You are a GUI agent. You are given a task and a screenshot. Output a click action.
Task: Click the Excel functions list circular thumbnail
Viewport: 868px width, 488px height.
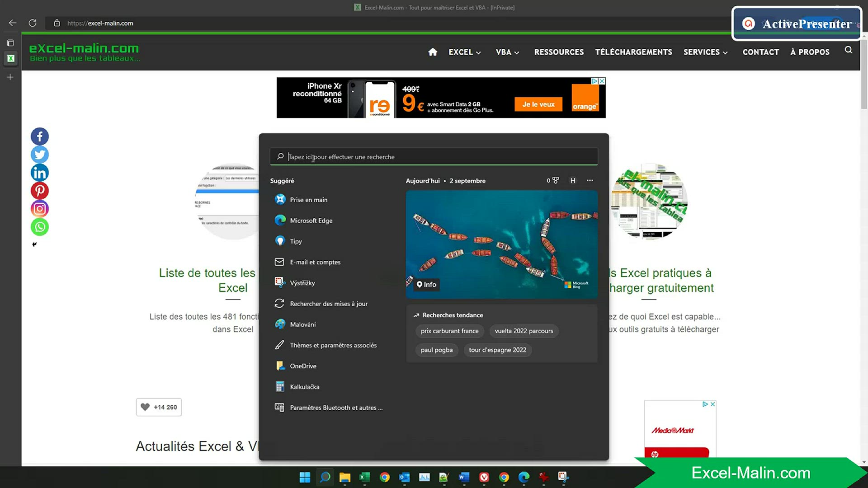[228, 202]
